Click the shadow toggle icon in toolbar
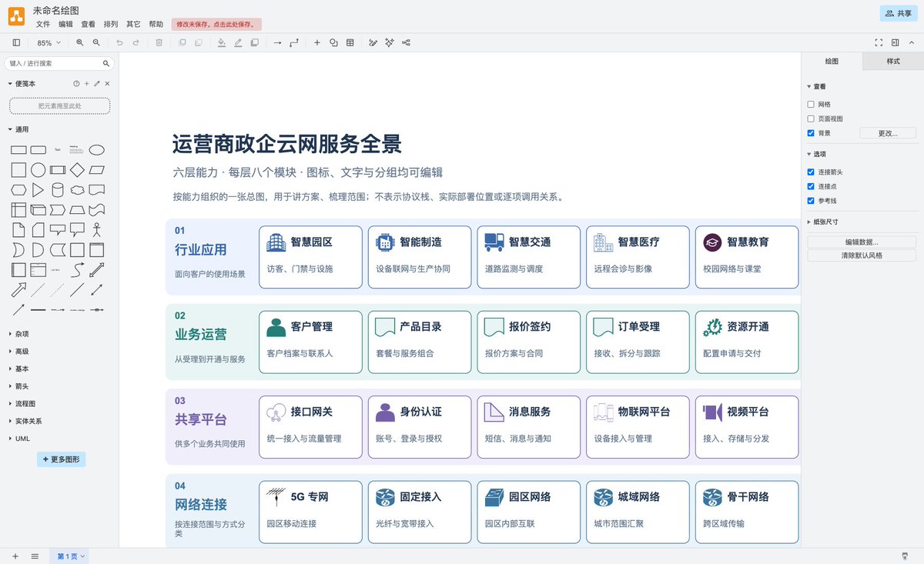 (254, 43)
